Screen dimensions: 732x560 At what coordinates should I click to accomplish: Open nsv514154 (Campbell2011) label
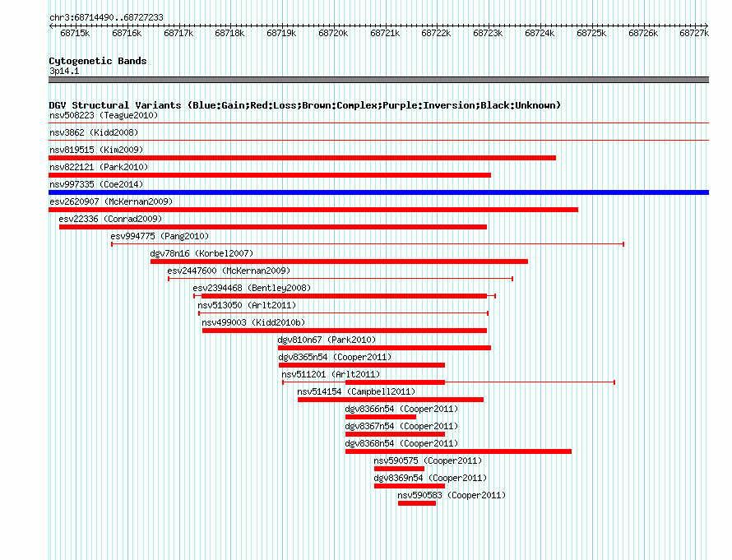[356, 391]
